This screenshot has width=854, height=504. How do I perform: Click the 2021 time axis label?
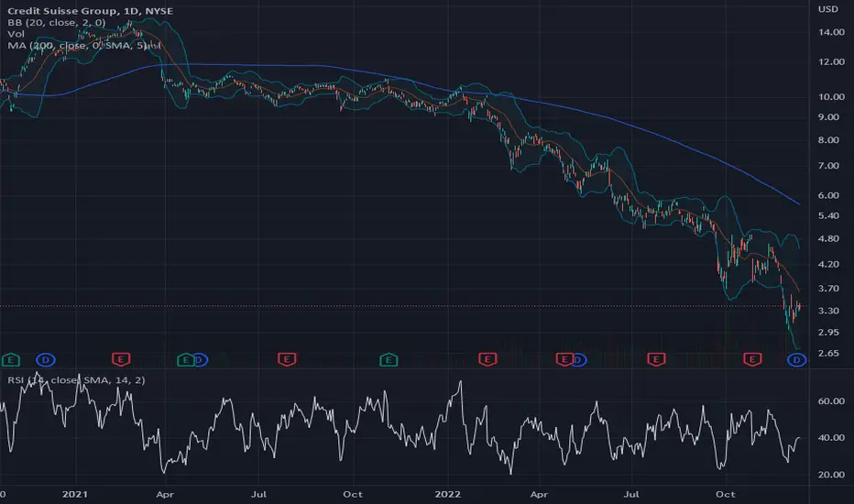pos(74,494)
